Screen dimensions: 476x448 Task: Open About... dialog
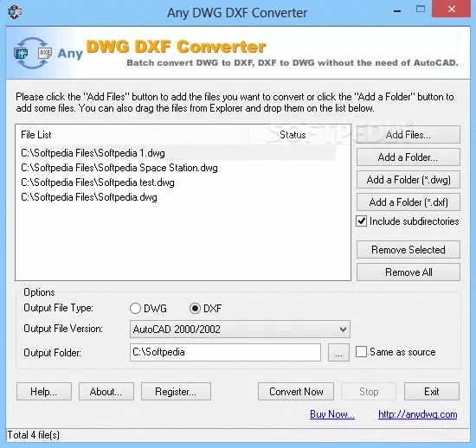pos(106,392)
